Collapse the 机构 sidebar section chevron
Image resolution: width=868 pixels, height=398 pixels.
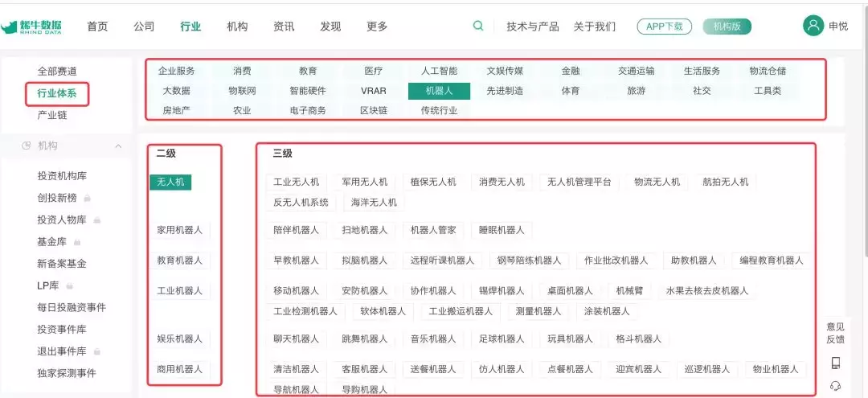click(118, 146)
